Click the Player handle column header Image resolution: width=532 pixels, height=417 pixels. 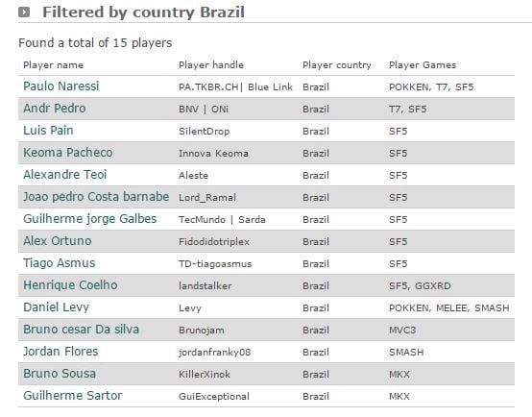click(x=211, y=65)
